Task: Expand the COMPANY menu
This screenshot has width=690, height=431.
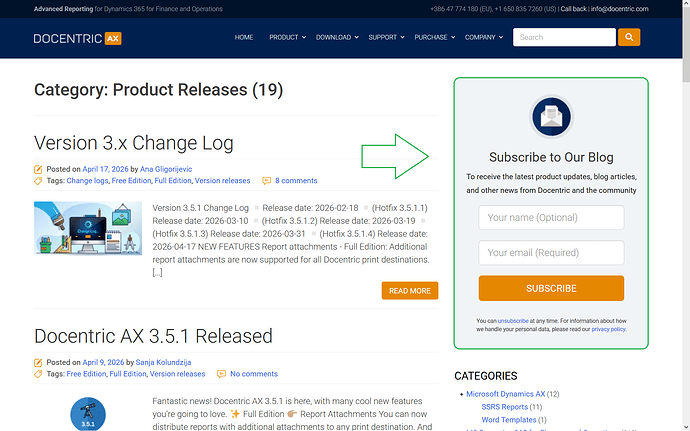Action: tap(484, 37)
